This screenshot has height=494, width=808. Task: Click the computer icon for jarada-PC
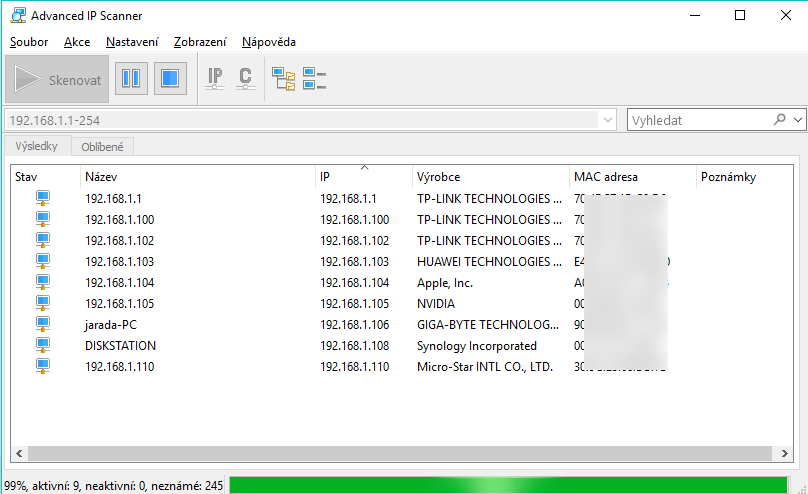pos(43,325)
